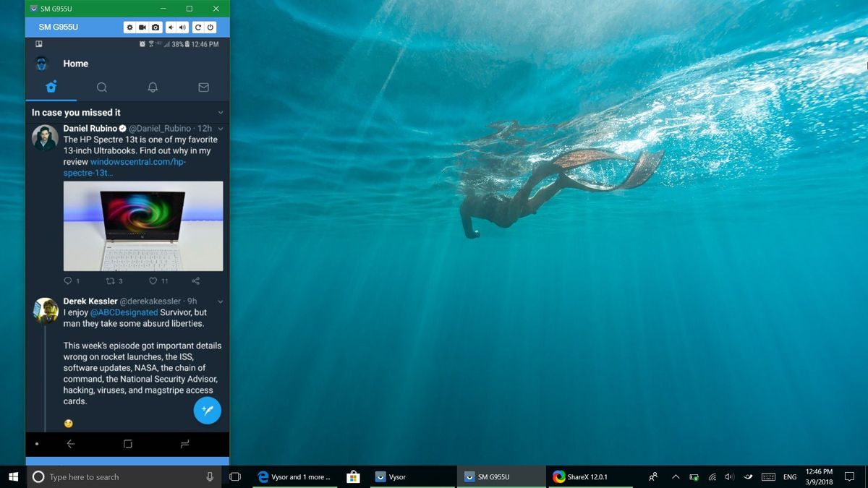The image size is (868, 488).
Task: Open Twitter search via the magnifier icon
Action: point(102,87)
